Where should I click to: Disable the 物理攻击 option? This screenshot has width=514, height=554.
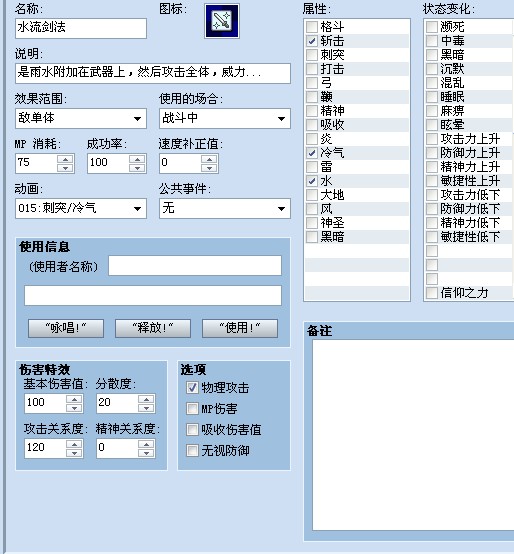pyautogui.click(x=192, y=388)
